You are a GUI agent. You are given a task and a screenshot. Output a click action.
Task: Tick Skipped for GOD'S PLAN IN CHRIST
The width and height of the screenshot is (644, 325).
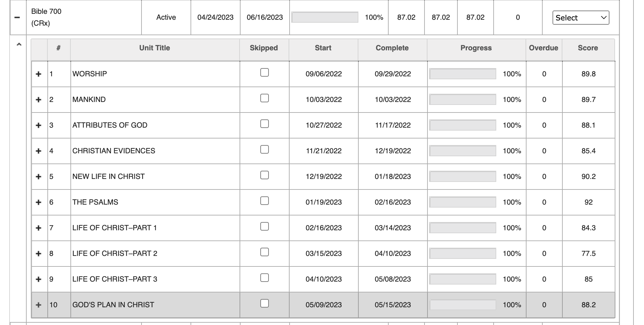click(x=265, y=303)
